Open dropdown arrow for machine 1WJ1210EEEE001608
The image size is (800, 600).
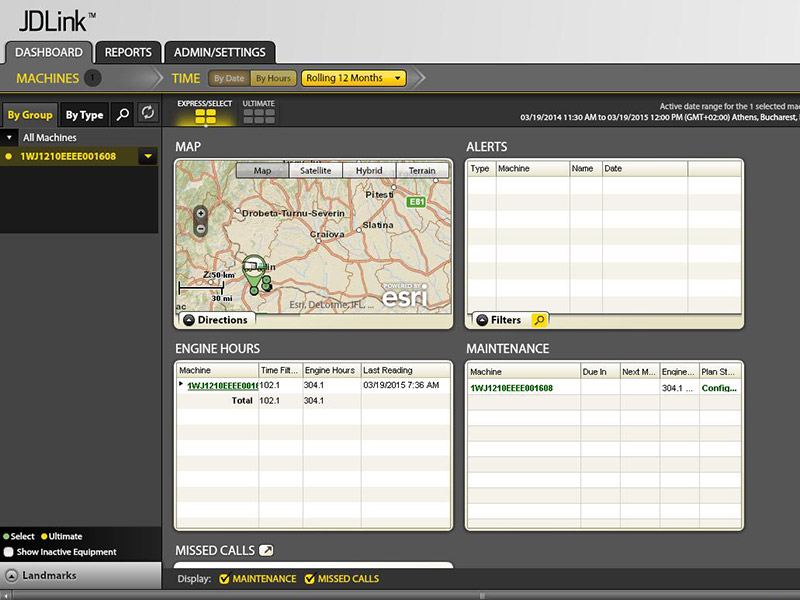coord(148,156)
